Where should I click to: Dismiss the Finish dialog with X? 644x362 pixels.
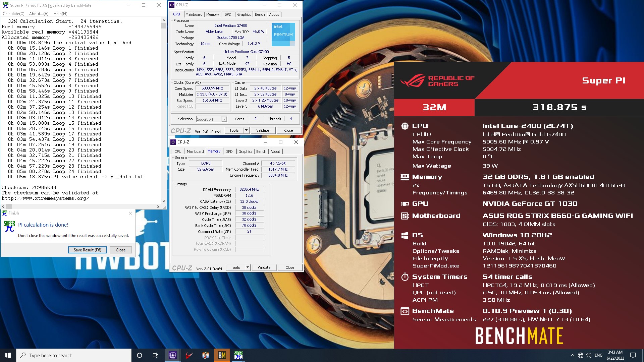[130, 213]
